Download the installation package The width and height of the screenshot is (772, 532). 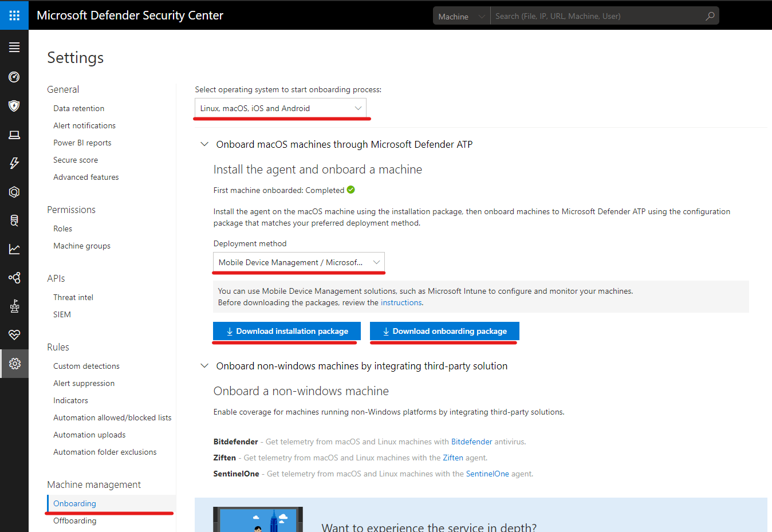(287, 331)
